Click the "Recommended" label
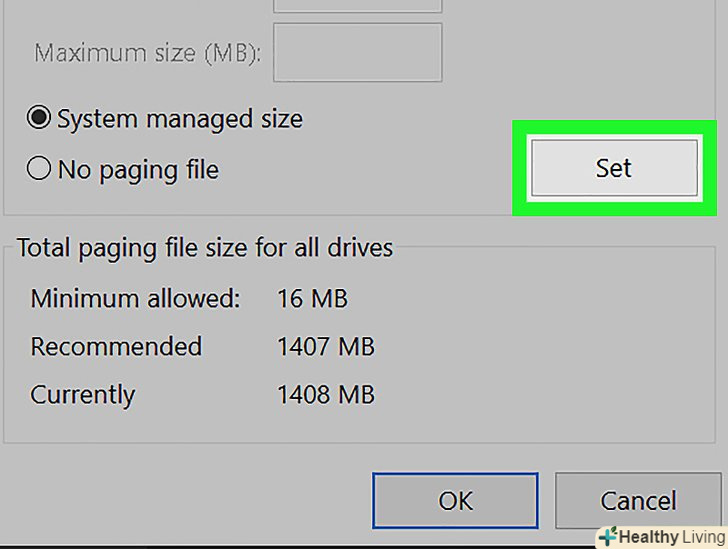728x549 pixels. point(116,346)
